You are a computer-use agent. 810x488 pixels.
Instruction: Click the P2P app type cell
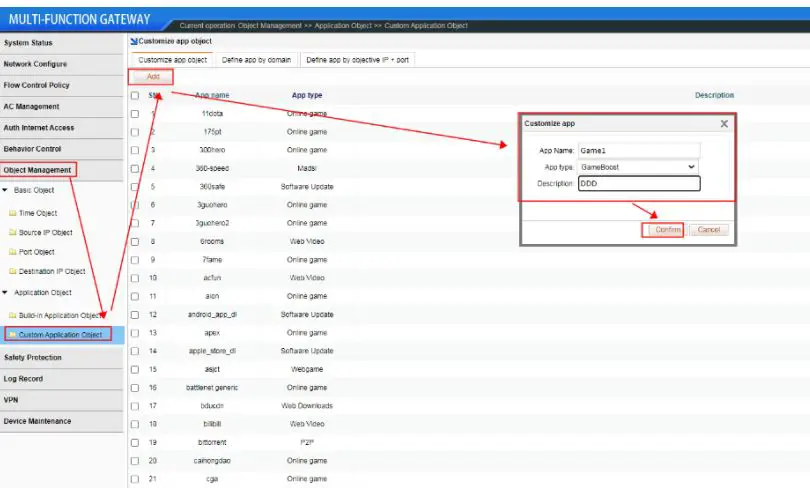click(307, 443)
